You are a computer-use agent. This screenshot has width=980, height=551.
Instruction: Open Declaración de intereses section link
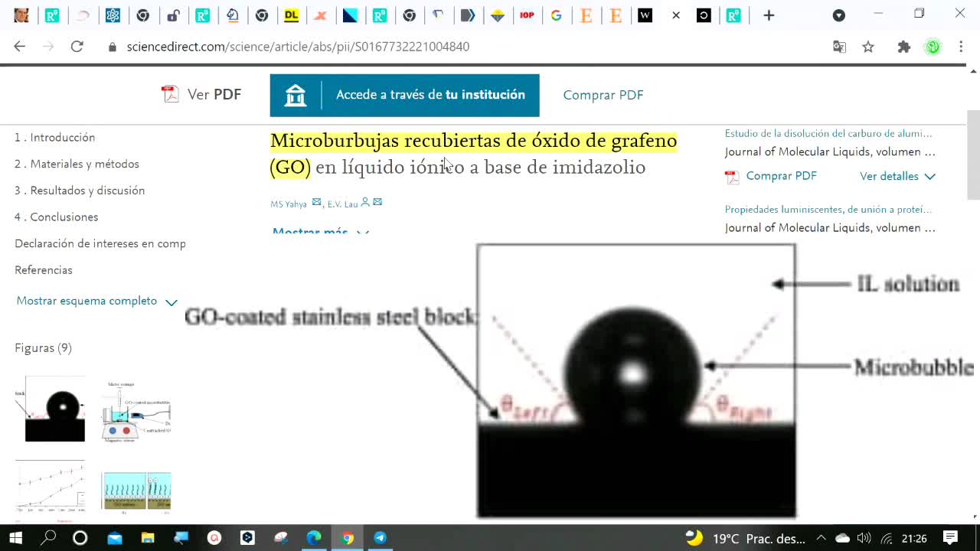click(x=100, y=243)
